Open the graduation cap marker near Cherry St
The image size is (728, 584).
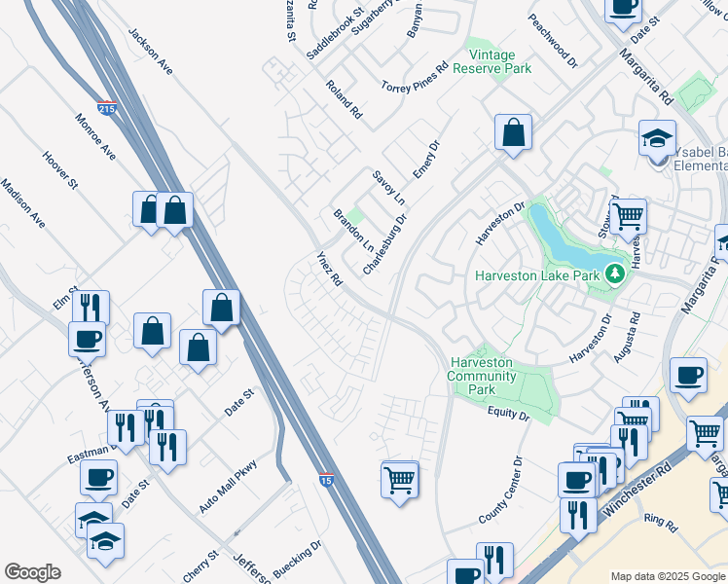click(x=105, y=543)
